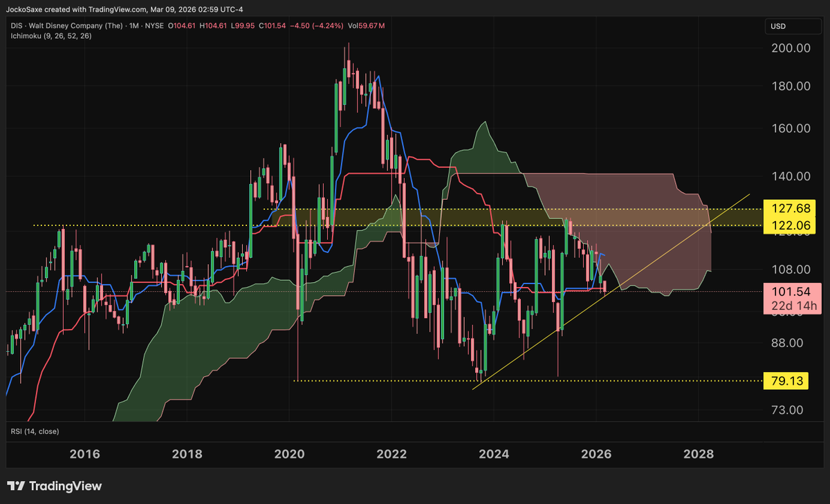Click the RSI (14, close) indicator label
830x504 pixels.
click(x=35, y=431)
